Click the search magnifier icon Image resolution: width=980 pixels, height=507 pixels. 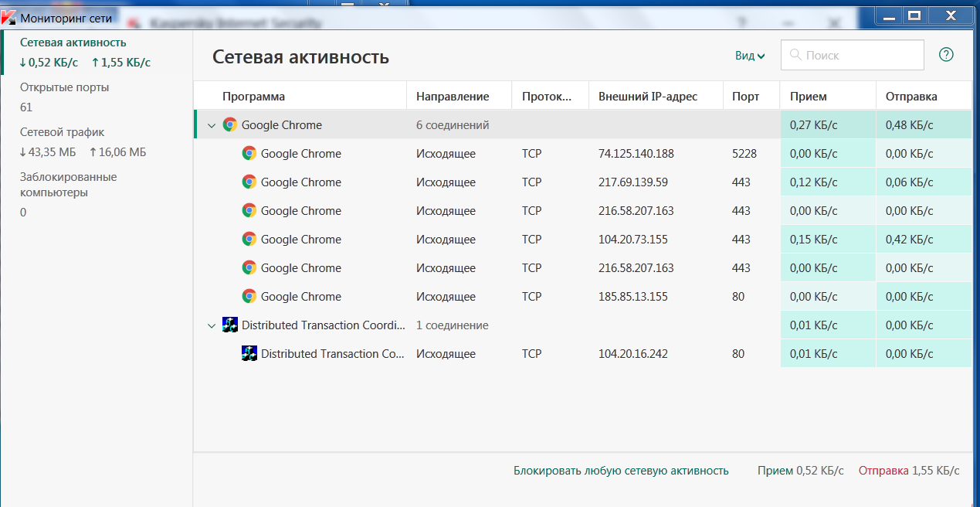click(795, 55)
